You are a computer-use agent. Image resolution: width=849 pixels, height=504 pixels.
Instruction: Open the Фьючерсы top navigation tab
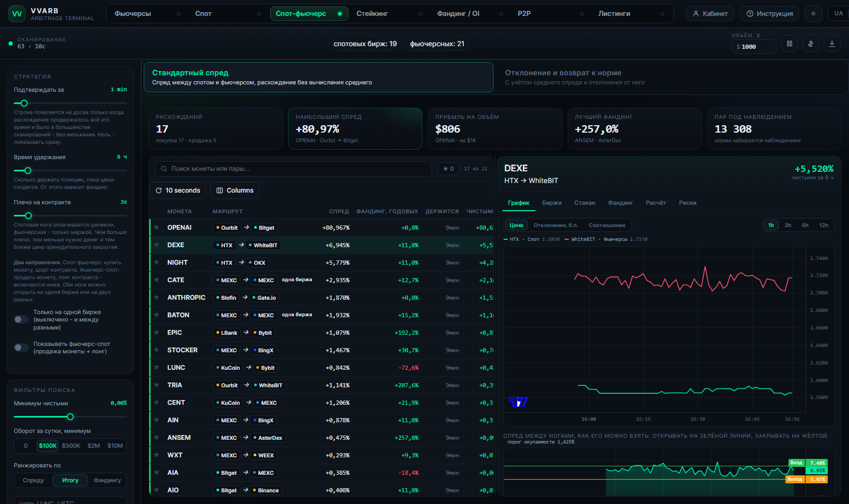coord(148,14)
